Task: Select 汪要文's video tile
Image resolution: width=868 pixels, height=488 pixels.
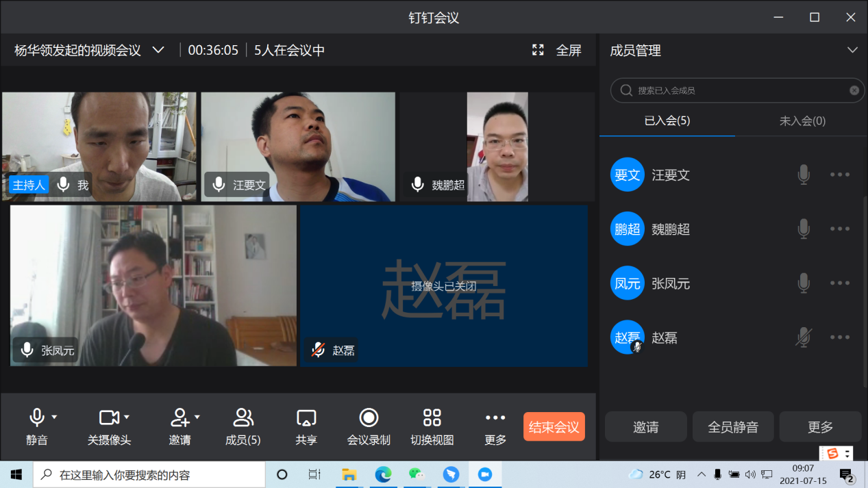Action: (x=298, y=146)
